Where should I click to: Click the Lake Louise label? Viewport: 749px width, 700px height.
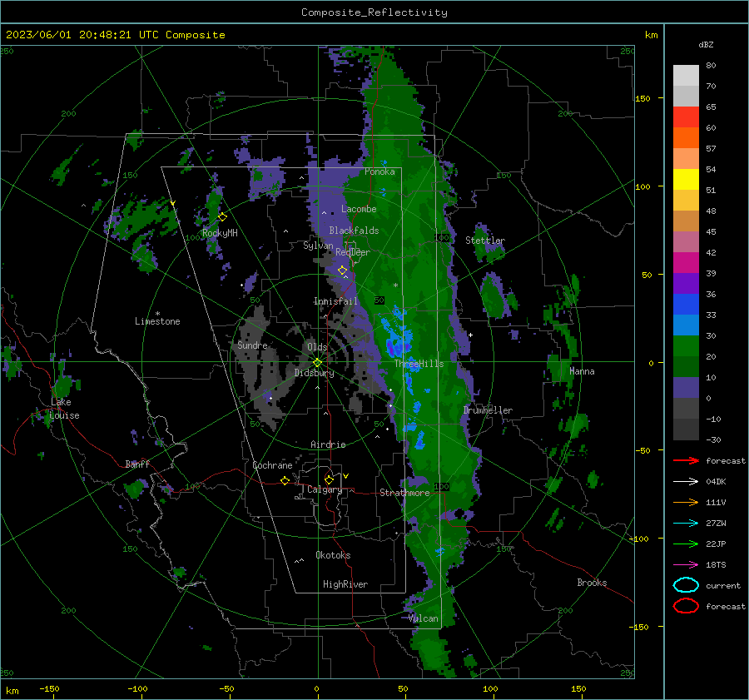tap(65, 409)
